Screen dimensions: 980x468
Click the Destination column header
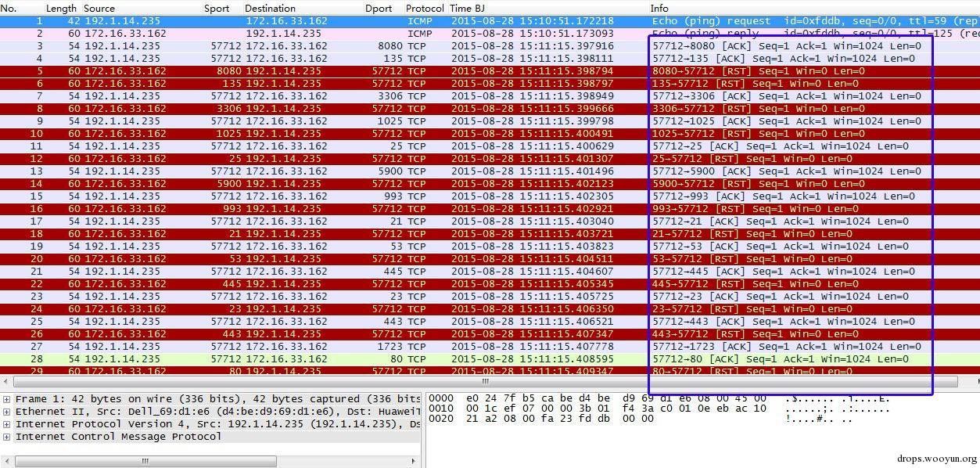[x=270, y=8]
